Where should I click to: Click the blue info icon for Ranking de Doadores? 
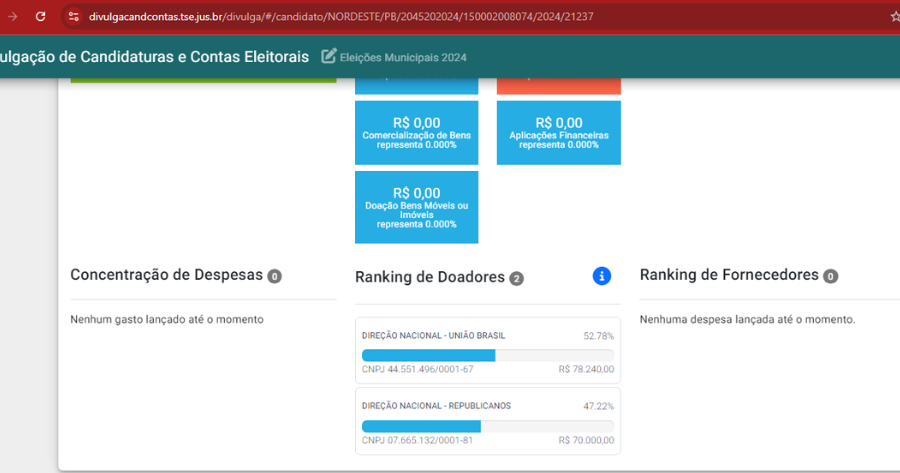pos(601,276)
